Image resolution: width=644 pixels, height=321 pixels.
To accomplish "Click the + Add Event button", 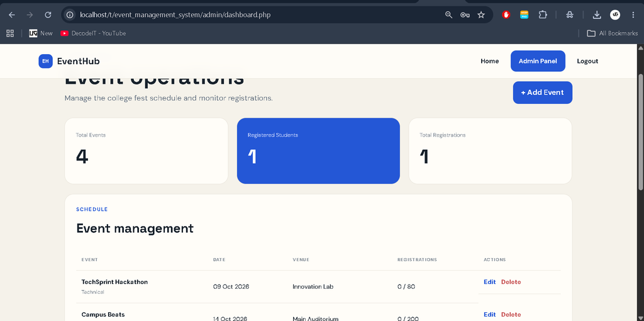I will point(543,93).
